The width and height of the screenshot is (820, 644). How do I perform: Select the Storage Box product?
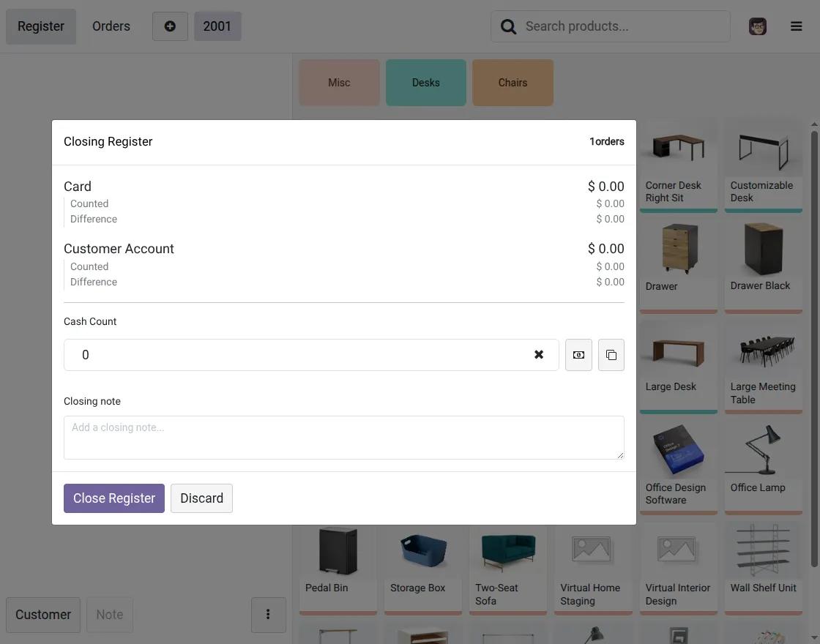(422, 570)
